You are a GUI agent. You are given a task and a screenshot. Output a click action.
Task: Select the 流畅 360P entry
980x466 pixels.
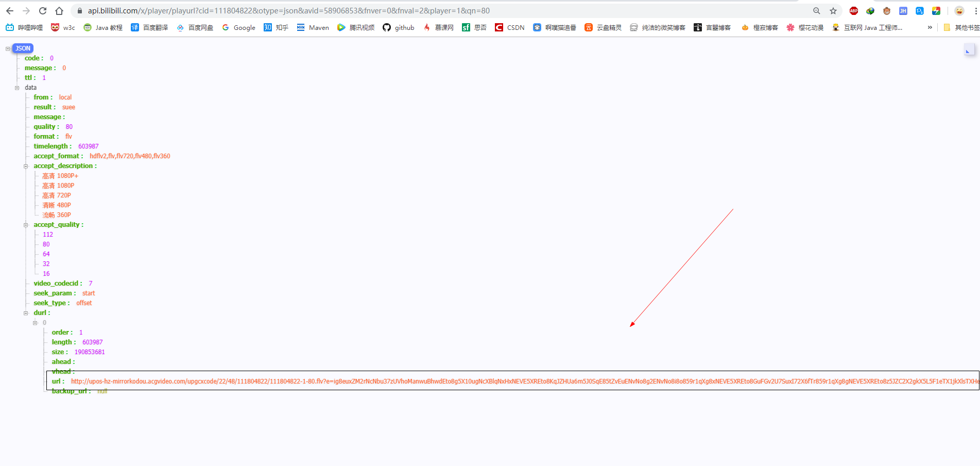click(x=57, y=215)
